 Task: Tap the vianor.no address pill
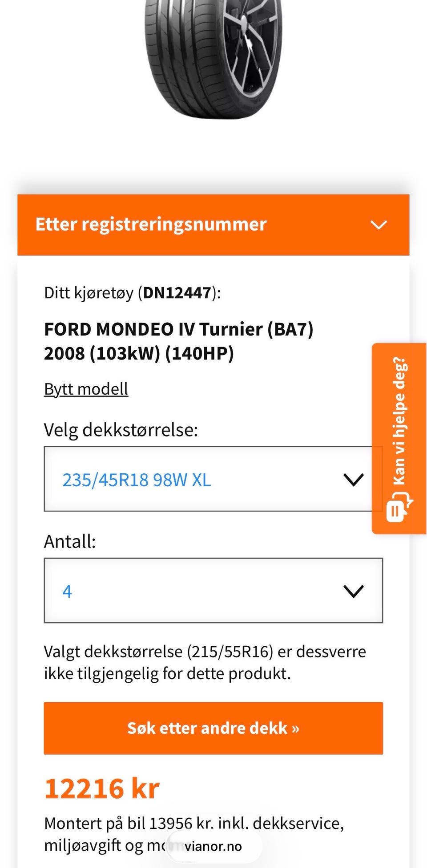tap(214, 846)
